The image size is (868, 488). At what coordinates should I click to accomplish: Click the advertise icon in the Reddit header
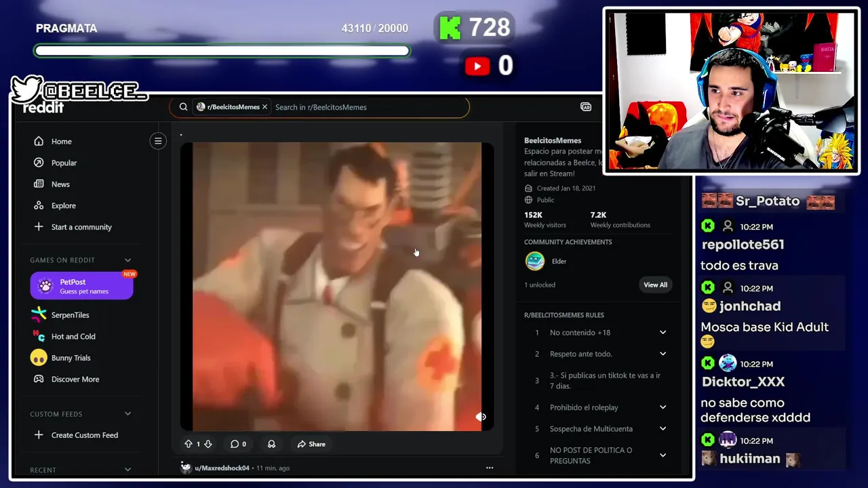click(586, 107)
